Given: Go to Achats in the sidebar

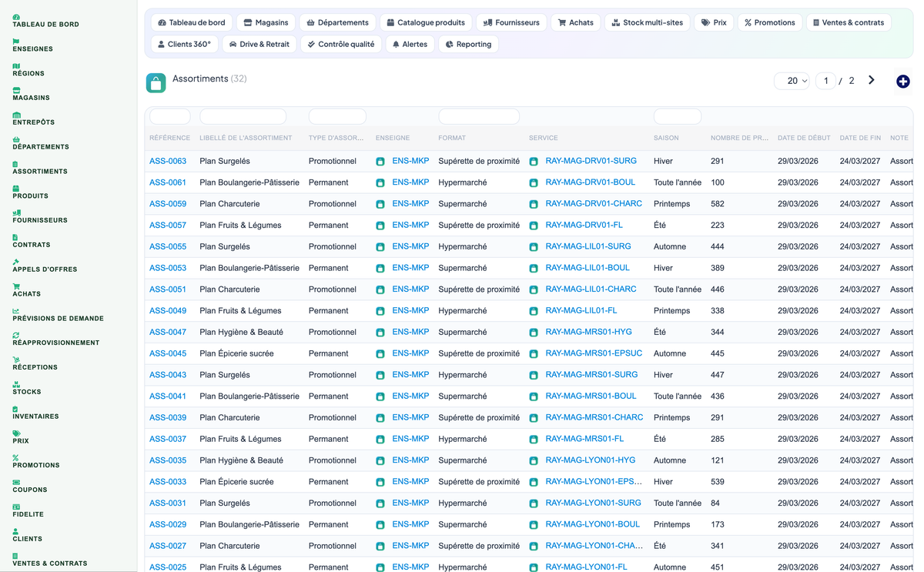Looking at the screenshot, I should pyautogui.click(x=27, y=290).
